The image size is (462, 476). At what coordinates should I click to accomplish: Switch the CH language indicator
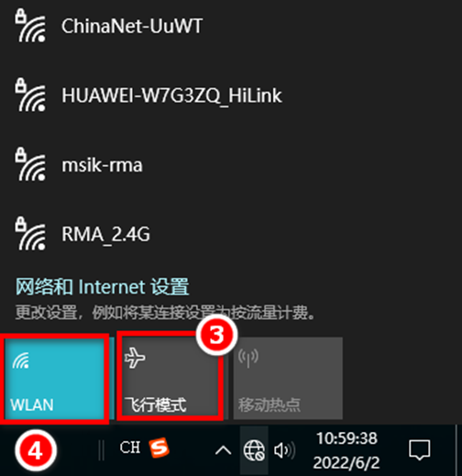pos(130,448)
